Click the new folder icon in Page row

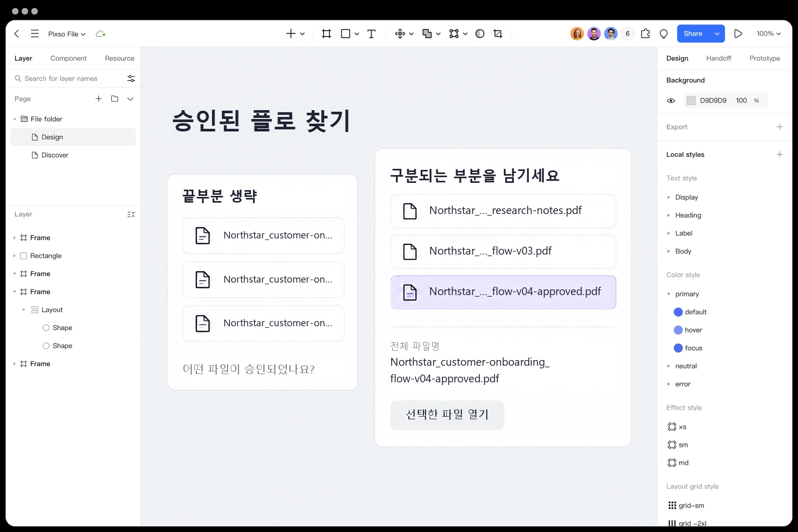tap(115, 99)
